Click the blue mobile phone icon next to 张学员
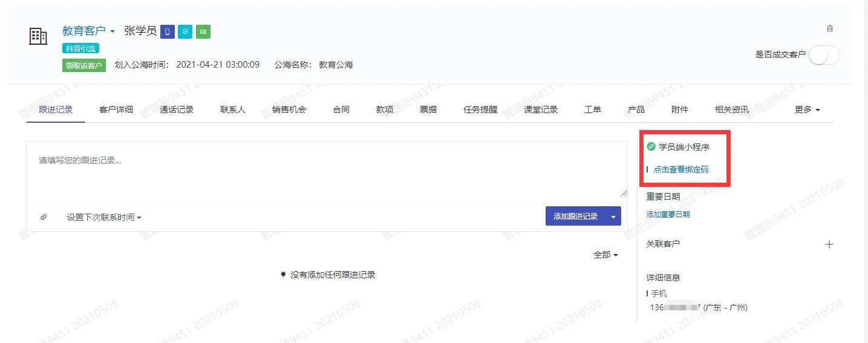The width and height of the screenshot is (868, 343). coord(168,31)
